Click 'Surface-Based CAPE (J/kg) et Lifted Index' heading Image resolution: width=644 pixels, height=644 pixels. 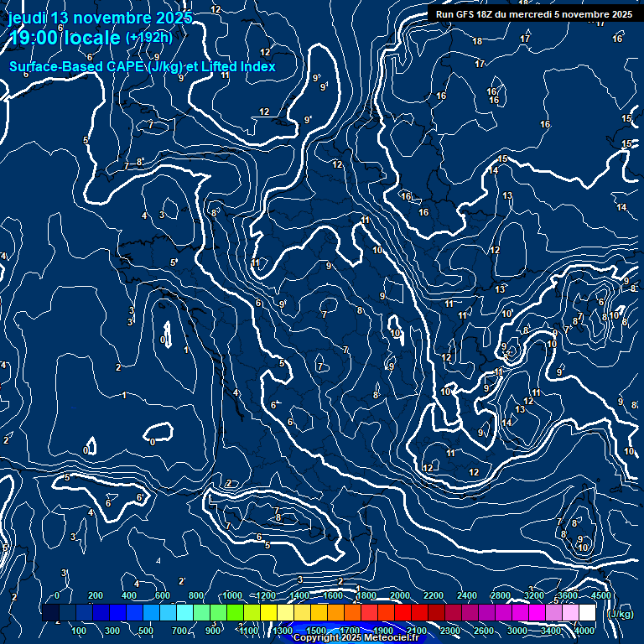[x=143, y=66]
